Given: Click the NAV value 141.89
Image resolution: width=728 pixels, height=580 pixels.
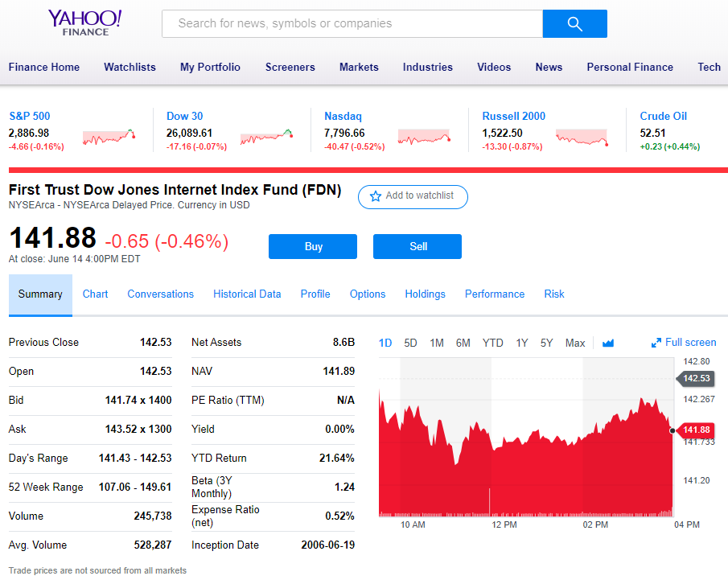Looking at the screenshot, I should [x=339, y=371].
